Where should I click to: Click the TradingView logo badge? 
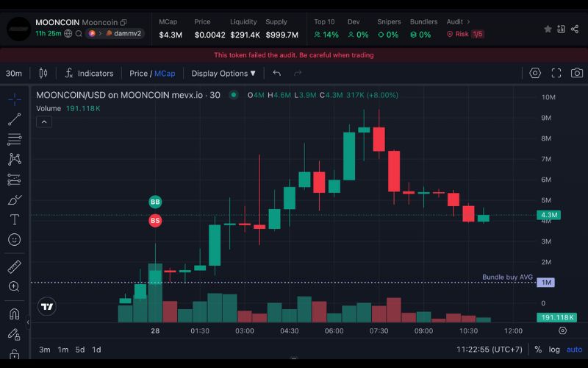47,307
